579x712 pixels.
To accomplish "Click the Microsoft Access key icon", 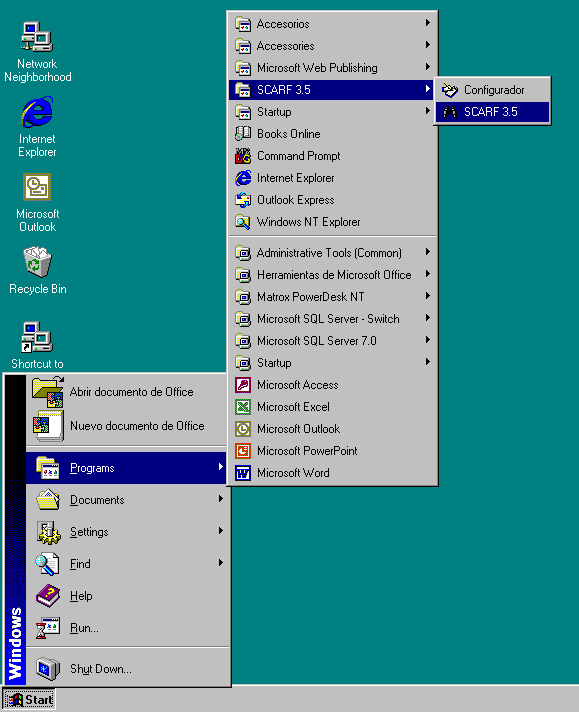I will [x=243, y=385].
